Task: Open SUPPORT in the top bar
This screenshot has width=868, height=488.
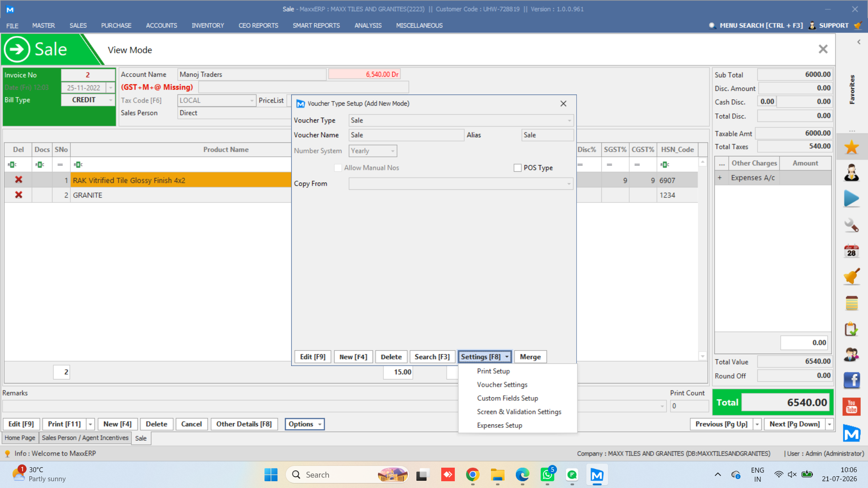Action: click(x=829, y=25)
